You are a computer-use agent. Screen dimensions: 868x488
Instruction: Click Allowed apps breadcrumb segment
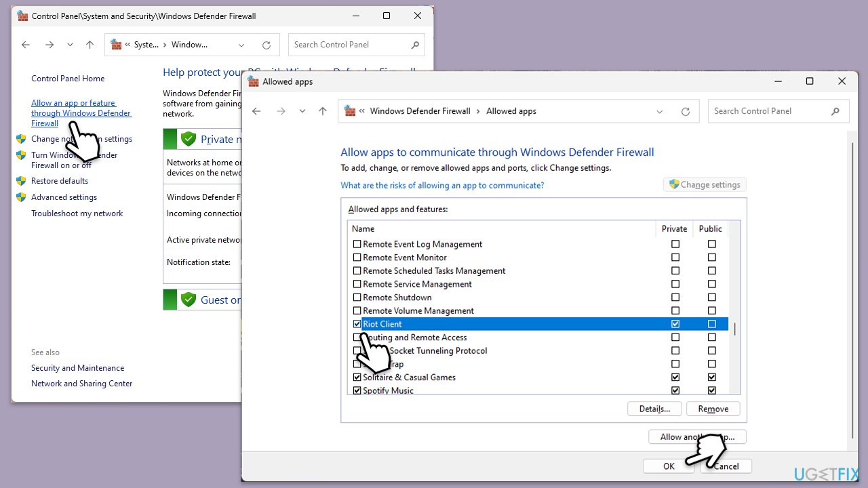pos(511,111)
